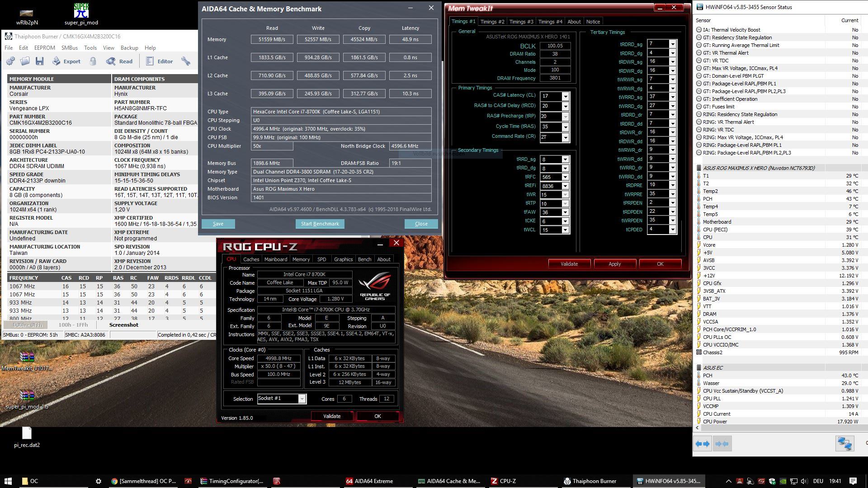Select MemTweakIt_V1017 archive on desktop
Viewport: 868px width, 488px height.
coord(27,361)
